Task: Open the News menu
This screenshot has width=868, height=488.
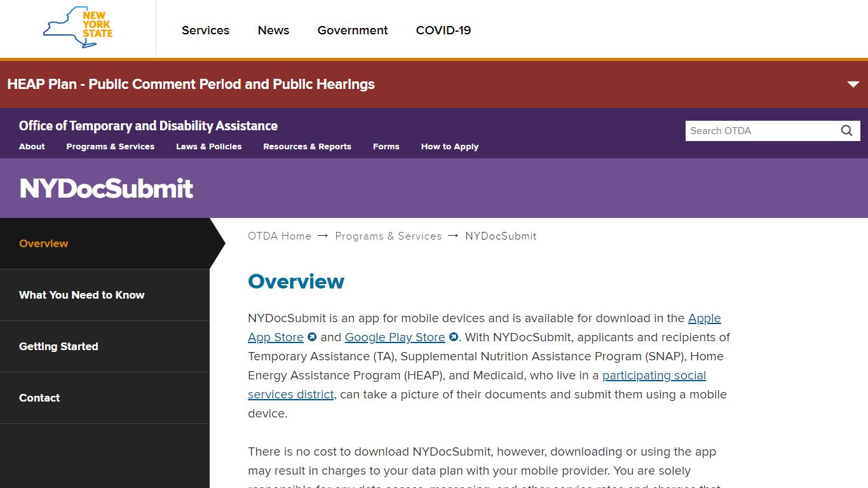Action: click(273, 30)
